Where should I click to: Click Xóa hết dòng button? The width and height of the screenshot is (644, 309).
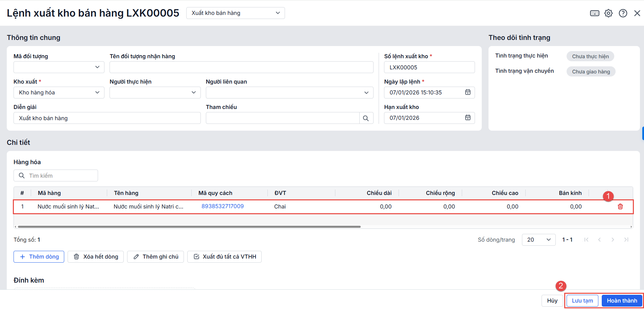pyautogui.click(x=96, y=257)
